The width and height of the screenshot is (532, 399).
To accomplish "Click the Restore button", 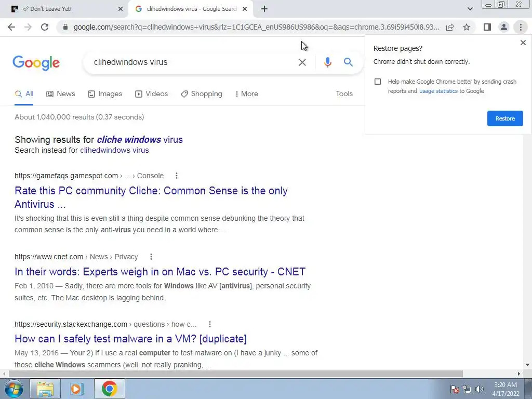I will pos(505,118).
